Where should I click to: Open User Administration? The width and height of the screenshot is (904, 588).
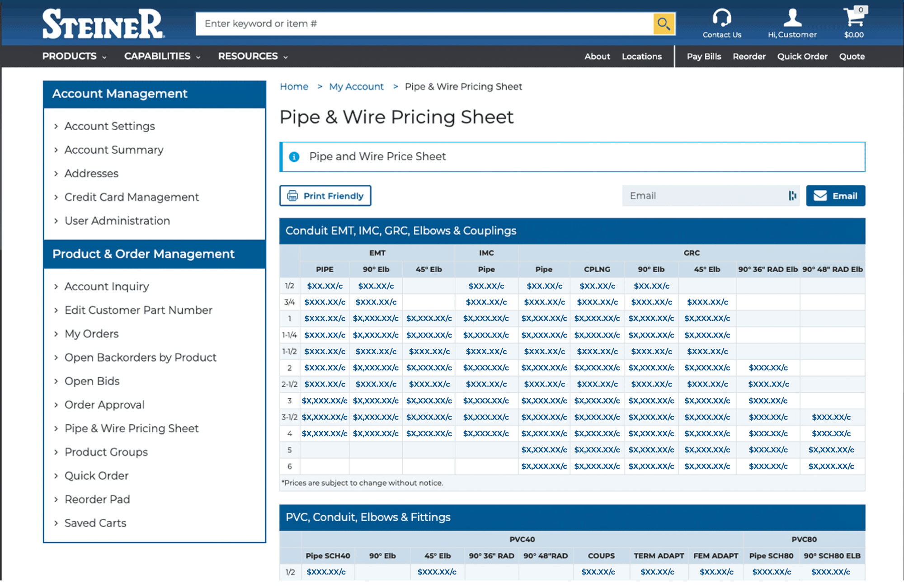[117, 221]
